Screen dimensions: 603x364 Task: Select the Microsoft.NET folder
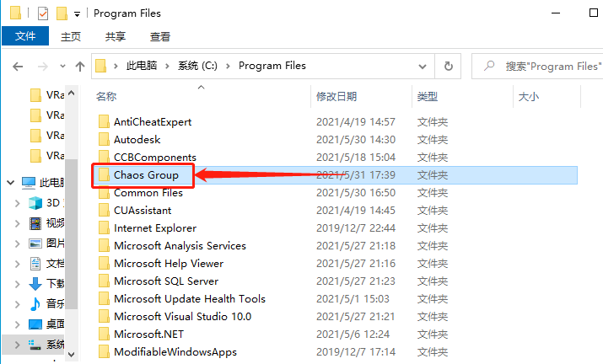pos(148,335)
